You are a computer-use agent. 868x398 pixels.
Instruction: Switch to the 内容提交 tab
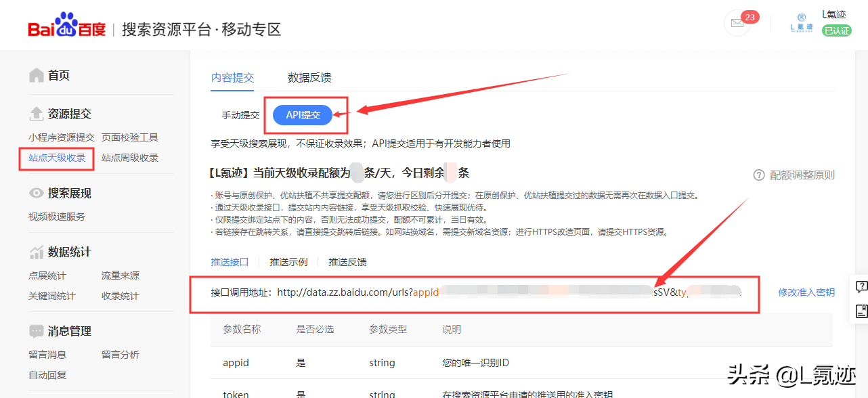tap(232, 78)
